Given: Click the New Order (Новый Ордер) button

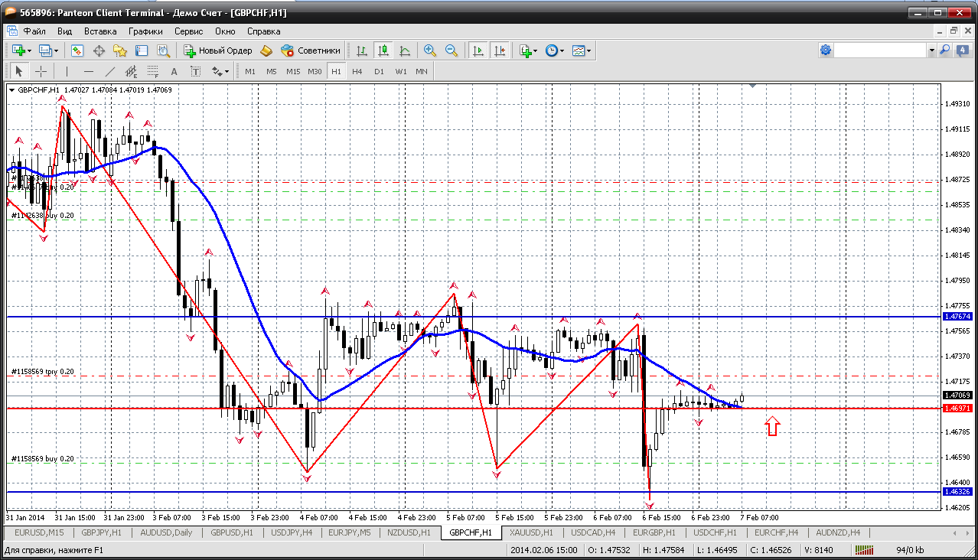Looking at the screenshot, I should (218, 50).
